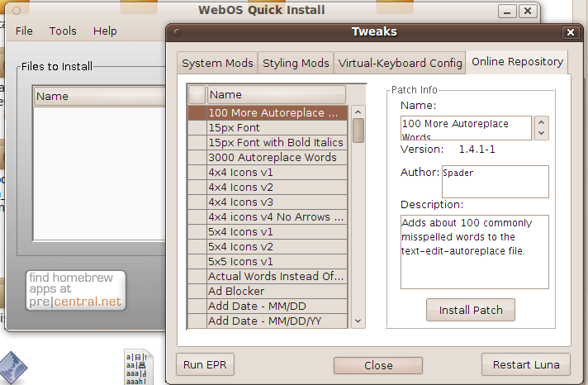Select the 3000 Autoreplace Words patch
The width and height of the screenshot is (588, 385).
(x=277, y=157)
